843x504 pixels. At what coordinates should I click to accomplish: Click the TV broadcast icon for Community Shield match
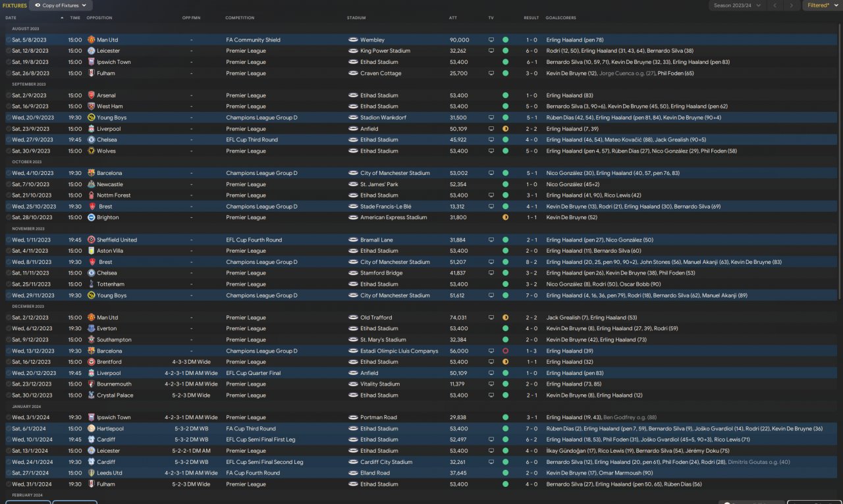pyautogui.click(x=491, y=40)
